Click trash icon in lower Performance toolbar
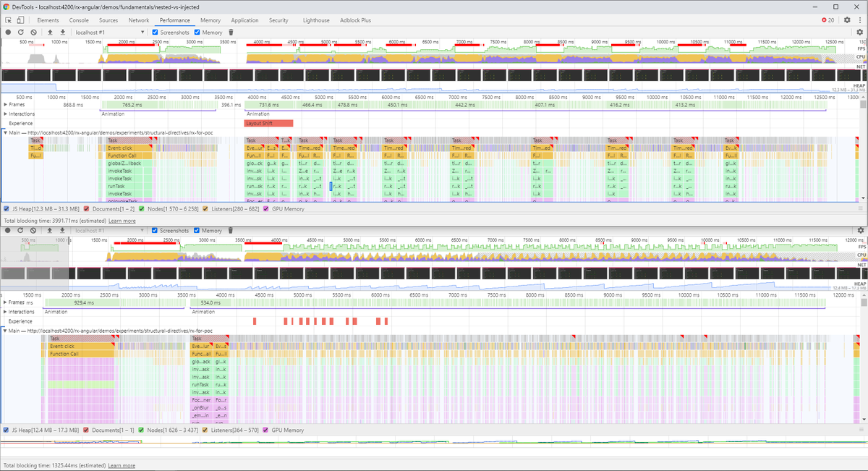 (x=231, y=231)
